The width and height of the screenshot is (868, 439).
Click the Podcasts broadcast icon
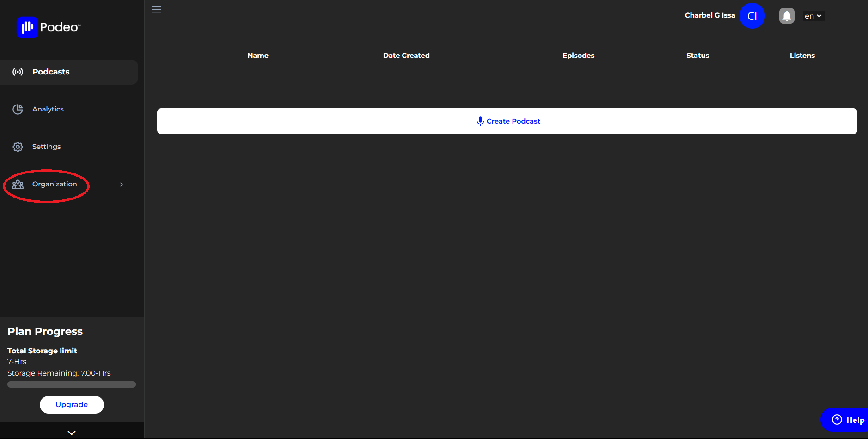pos(18,72)
